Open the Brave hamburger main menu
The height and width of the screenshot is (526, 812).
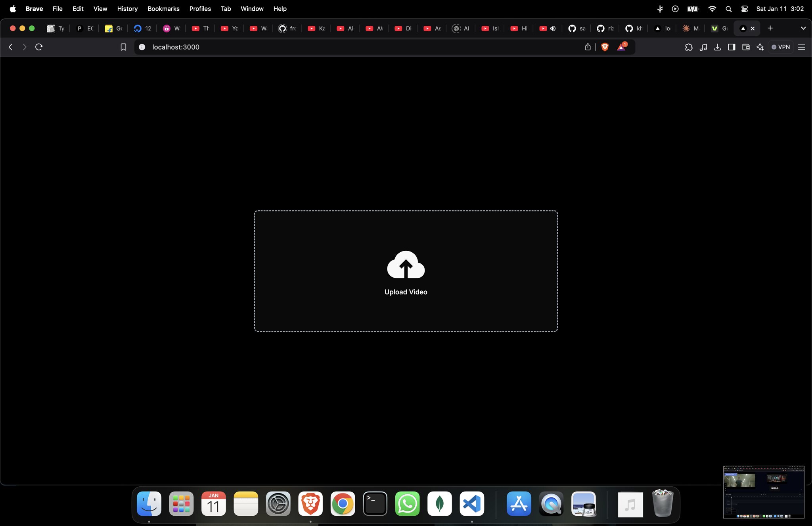(801, 47)
